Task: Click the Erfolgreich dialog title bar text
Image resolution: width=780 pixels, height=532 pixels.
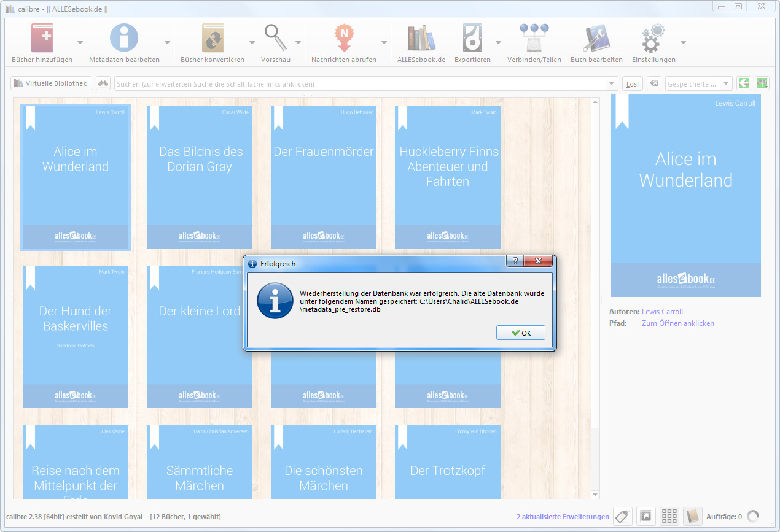Action: coord(278,264)
